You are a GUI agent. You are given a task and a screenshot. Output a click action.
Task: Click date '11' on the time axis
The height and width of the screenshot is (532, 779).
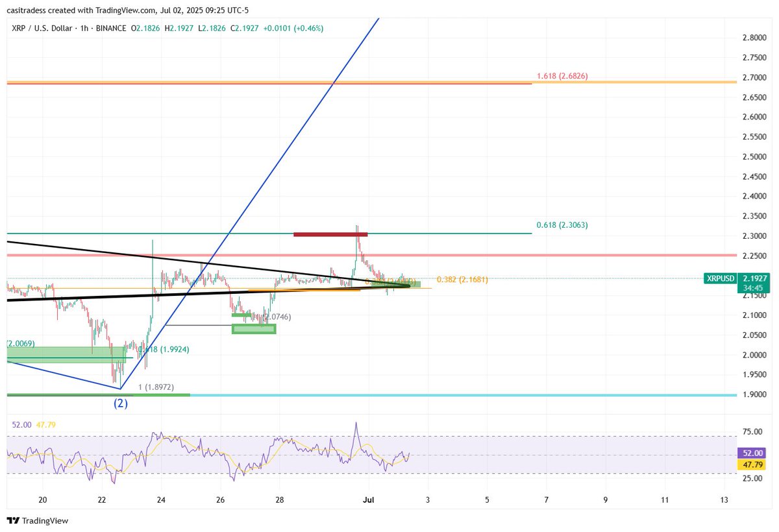665,500
